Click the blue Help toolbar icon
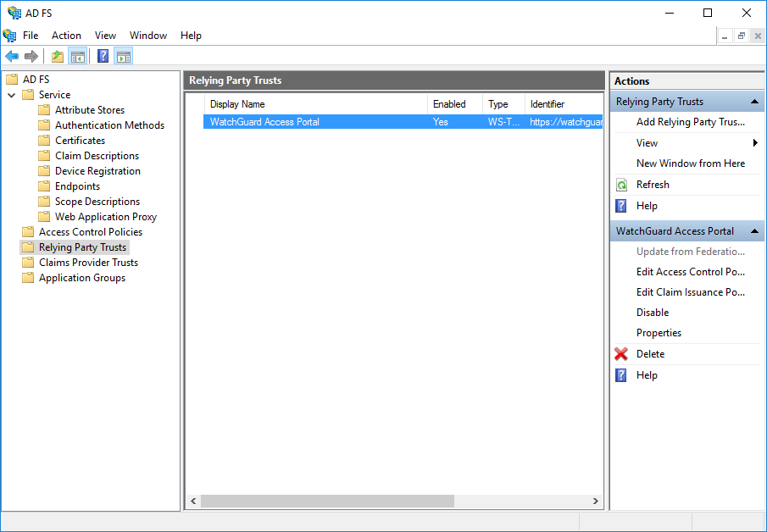Viewport: 767px width, 532px height. pyautogui.click(x=103, y=56)
